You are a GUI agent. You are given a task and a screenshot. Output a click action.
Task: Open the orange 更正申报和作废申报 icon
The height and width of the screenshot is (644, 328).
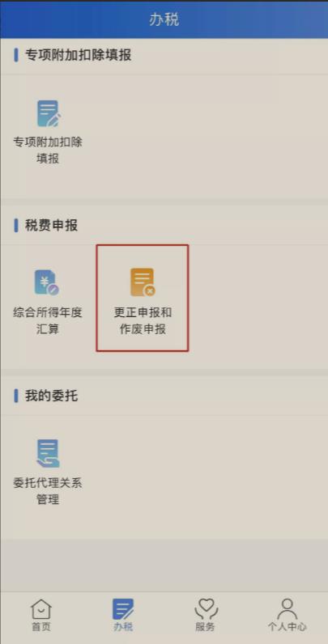[143, 282]
